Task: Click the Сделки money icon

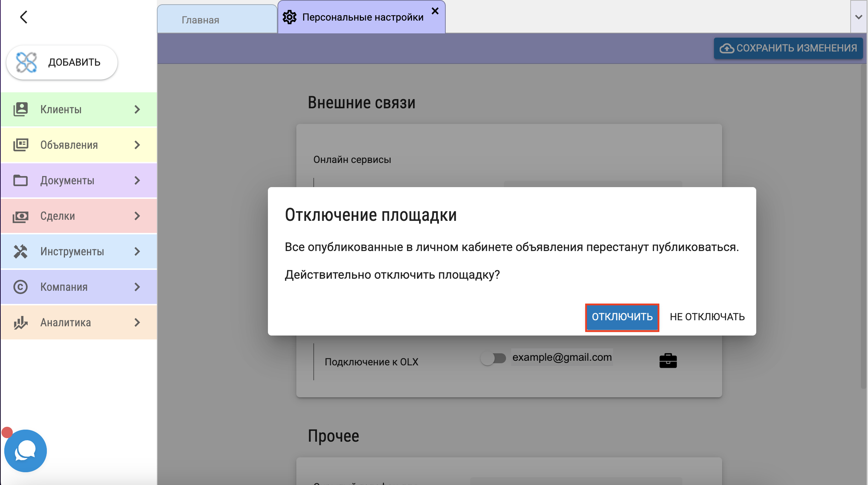Action: (x=21, y=216)
